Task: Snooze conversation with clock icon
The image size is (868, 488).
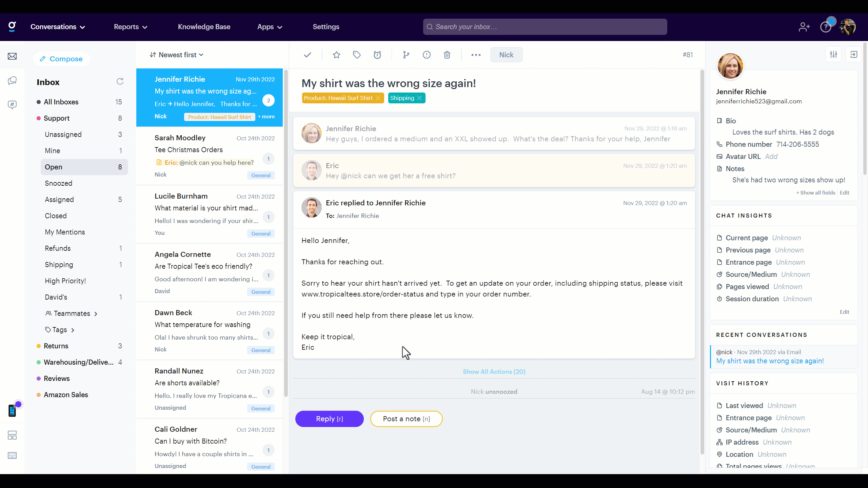Action: coord(377,55)
